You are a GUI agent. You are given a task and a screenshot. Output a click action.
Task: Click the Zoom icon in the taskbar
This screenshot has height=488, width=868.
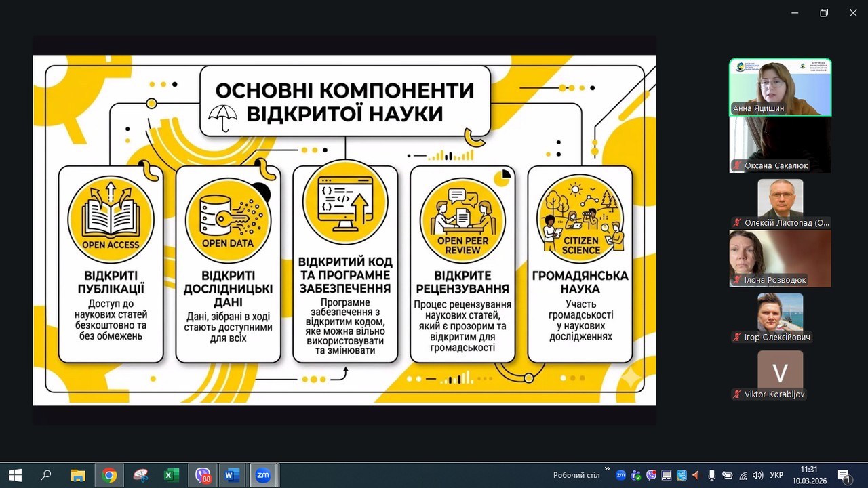point(263,475)
